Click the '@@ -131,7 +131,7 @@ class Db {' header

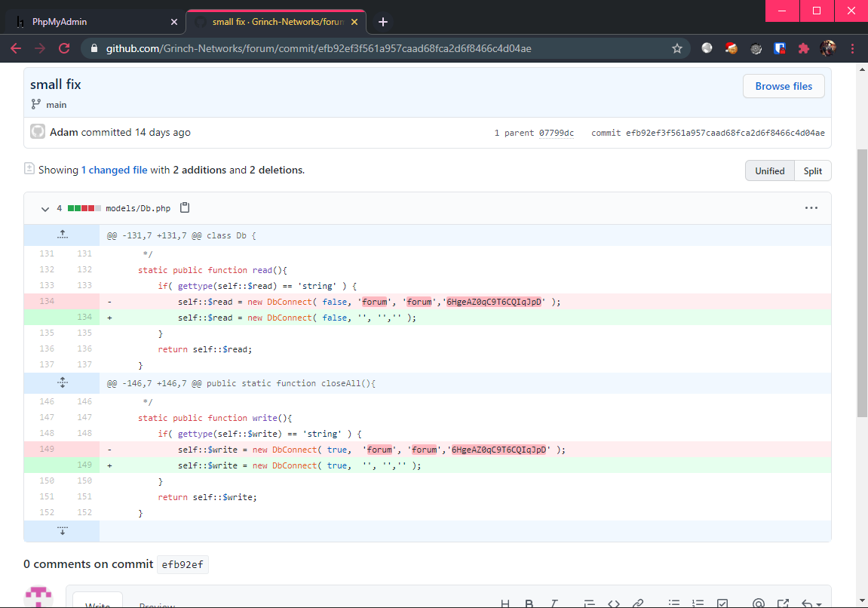(182, 235)
